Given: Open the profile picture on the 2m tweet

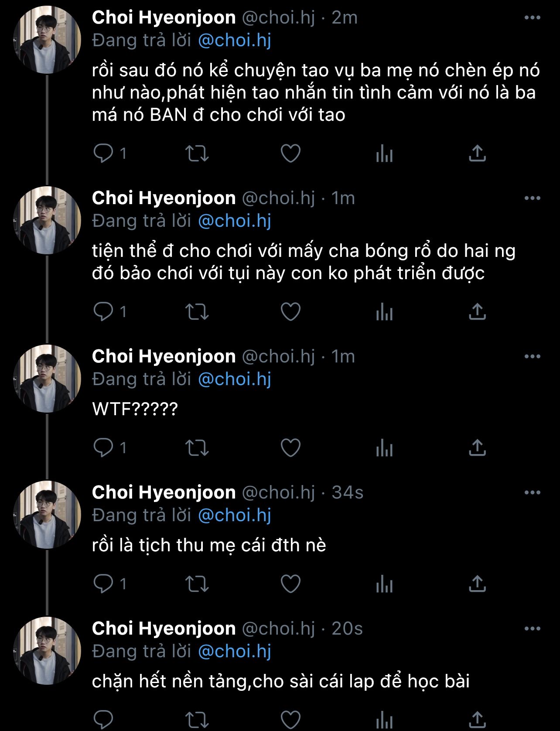Looking at the screenshot, I should tap(47, 39).
